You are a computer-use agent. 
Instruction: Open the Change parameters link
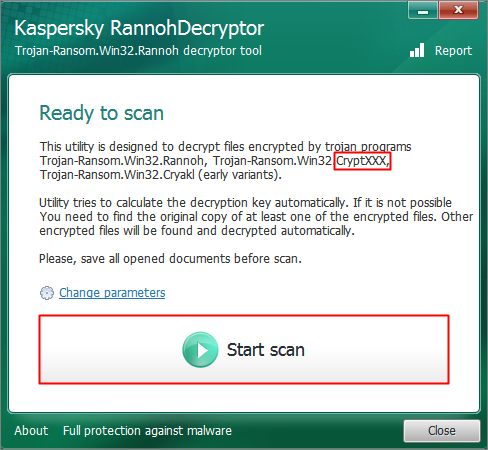112,293
